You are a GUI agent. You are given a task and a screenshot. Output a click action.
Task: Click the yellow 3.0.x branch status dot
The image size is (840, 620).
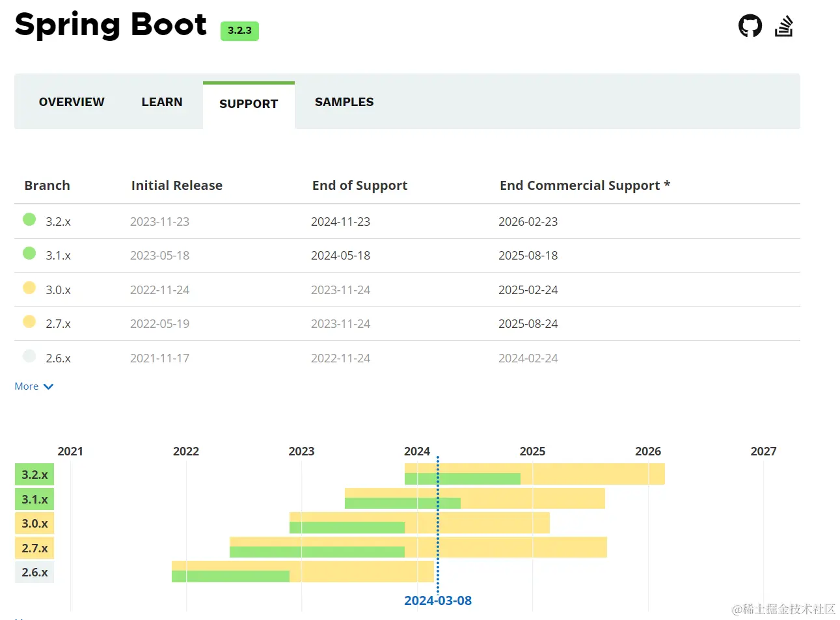coord(29,288)
